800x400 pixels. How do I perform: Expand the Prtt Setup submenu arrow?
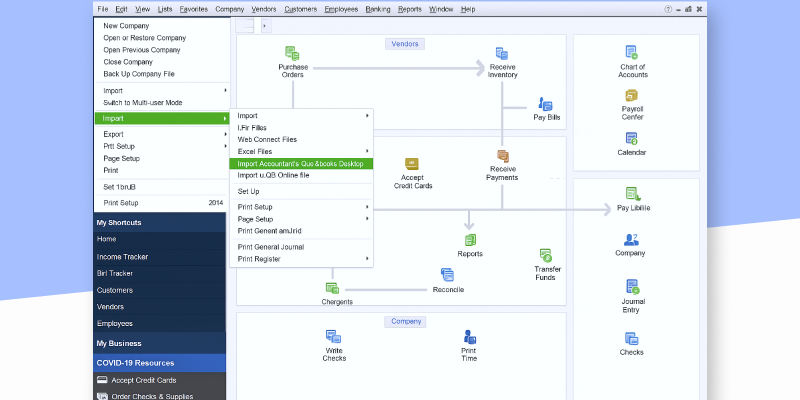(x=225, y=146)
